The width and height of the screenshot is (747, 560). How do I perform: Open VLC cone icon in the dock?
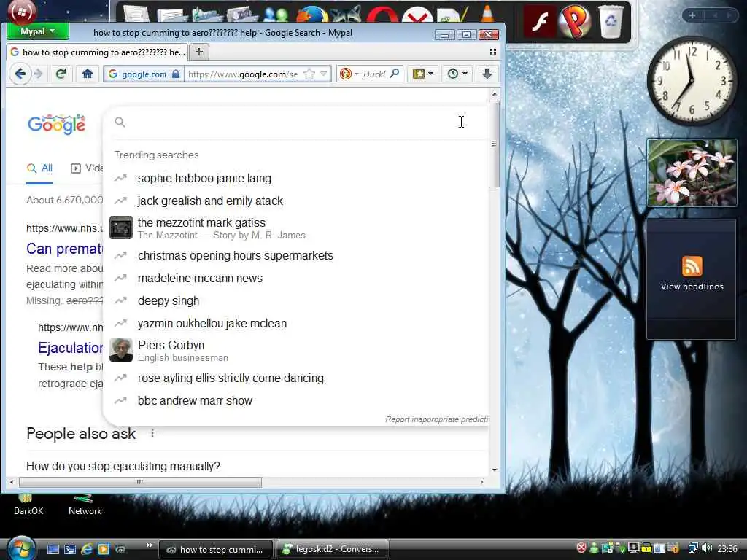487,13
